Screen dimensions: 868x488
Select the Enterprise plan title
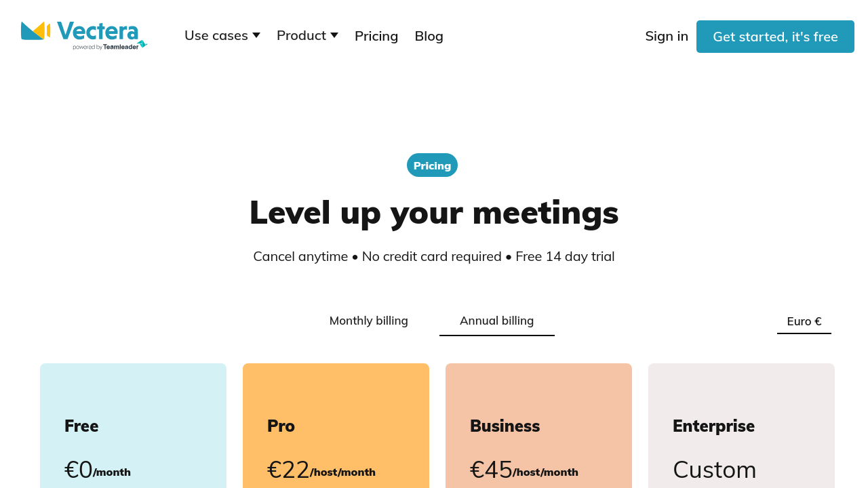coord(713,426)
